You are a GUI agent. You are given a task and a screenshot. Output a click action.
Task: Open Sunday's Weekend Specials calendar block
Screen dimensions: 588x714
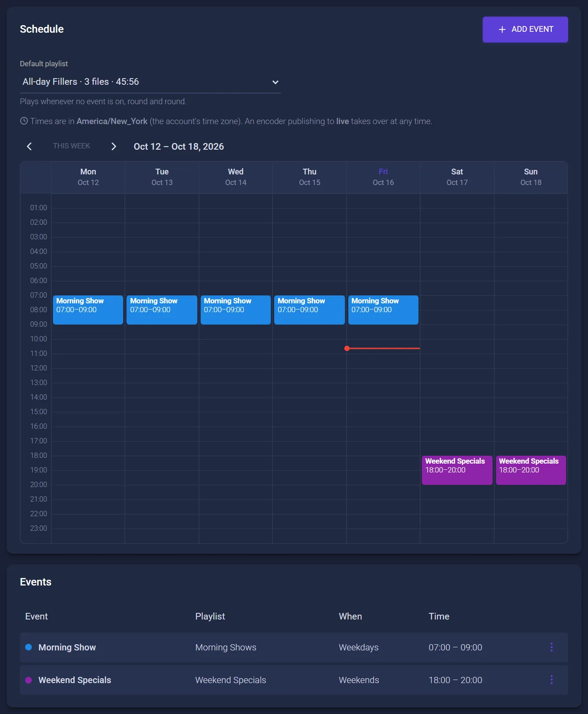pos(531,470)
